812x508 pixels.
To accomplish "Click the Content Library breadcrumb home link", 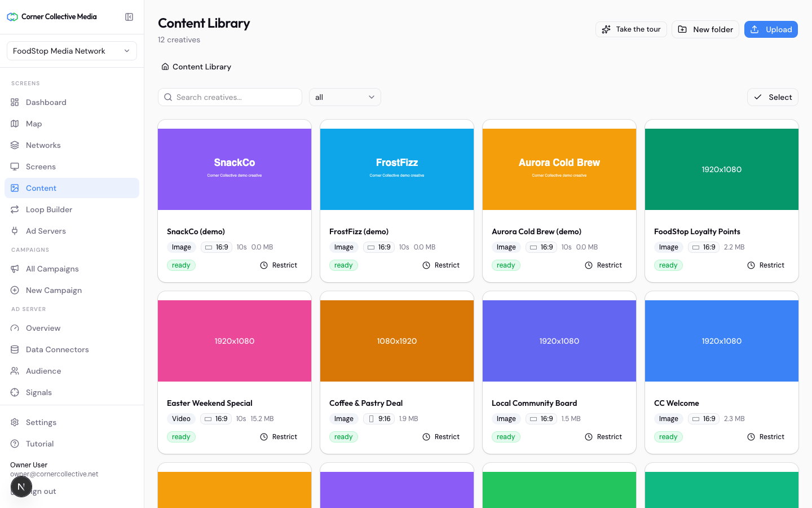I will [x=196, y=67].
